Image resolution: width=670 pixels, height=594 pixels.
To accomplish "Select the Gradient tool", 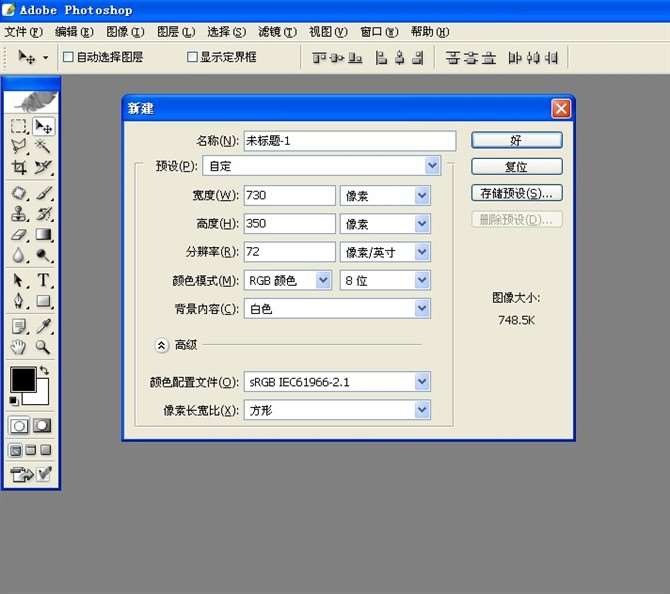I will (43, 234).
